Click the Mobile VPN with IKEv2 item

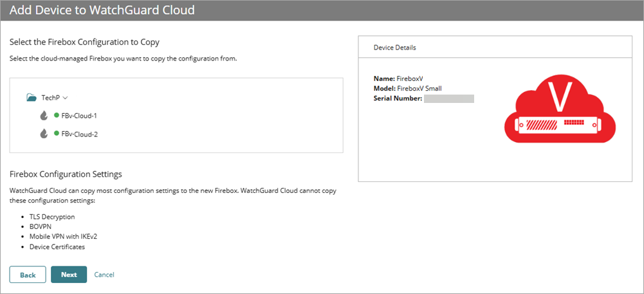(63, 237)
